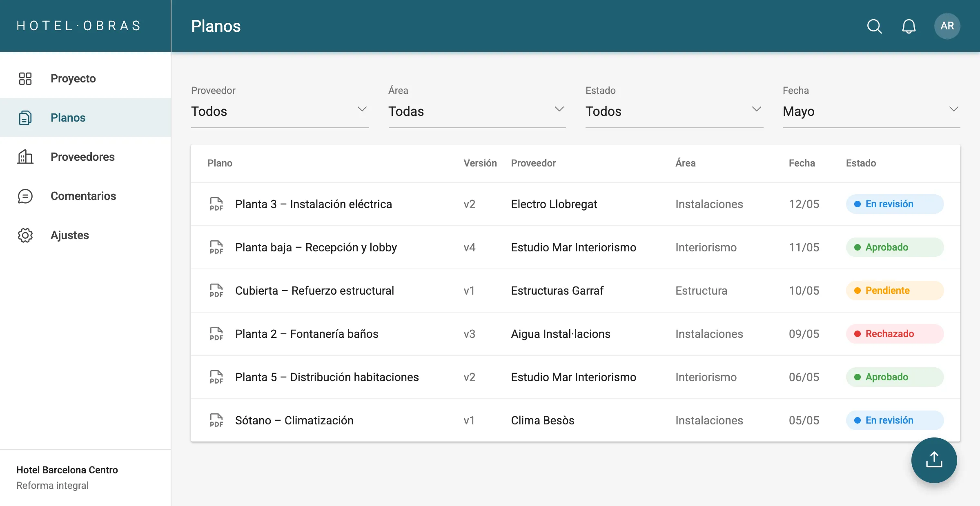Viewport: 980px width, 506px height.
Task: Open Ajustes settings page
Action: 85,235
